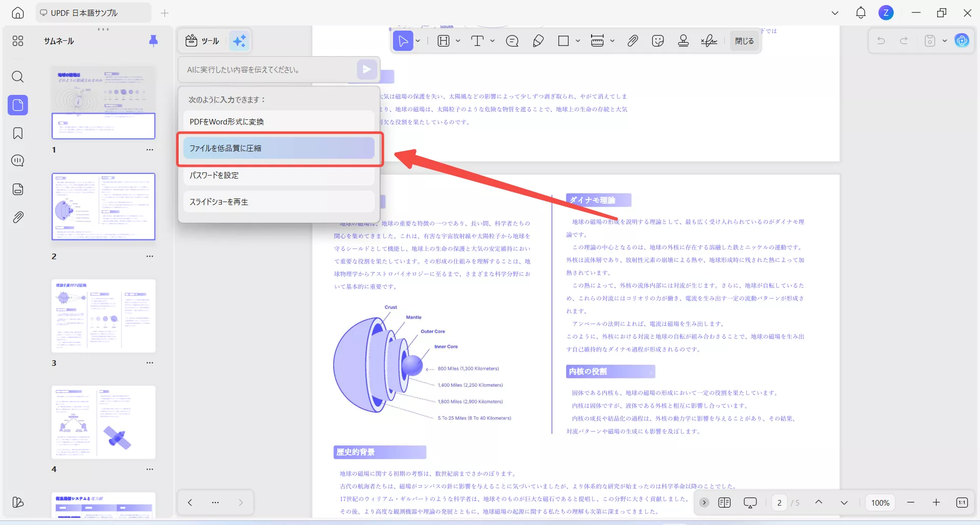Click the 閉じる button
Viewport: 980px width, 525px height.
pyautogui.click(x=744, y=41)
